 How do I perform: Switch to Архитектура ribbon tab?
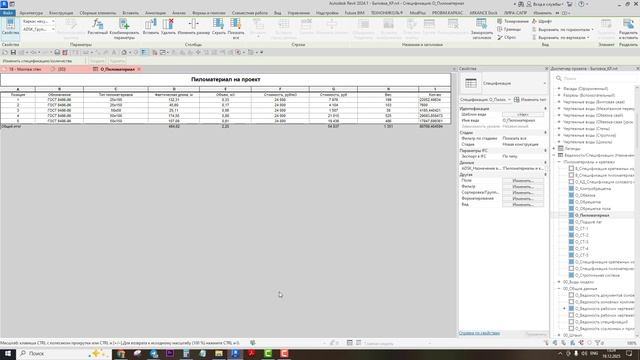tap(31, 13)
